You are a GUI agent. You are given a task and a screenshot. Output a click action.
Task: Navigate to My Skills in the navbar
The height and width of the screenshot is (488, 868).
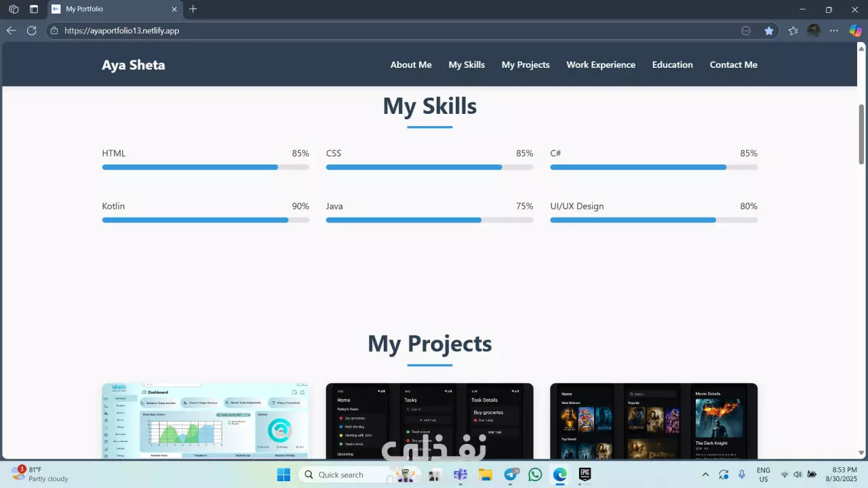[x=467, y=65]
